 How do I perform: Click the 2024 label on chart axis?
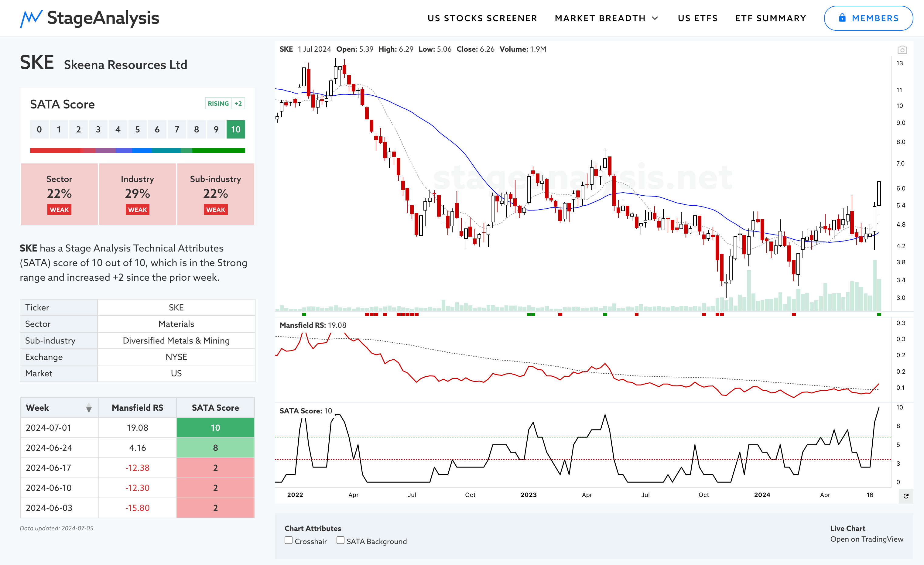[x=762, y=495]
